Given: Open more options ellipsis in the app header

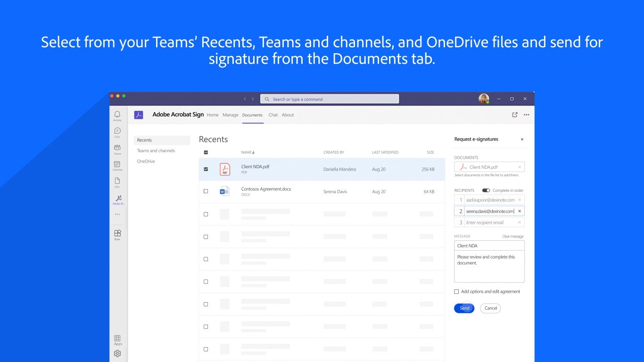Looking at the screenshot, I should click(x=527, y=115).
